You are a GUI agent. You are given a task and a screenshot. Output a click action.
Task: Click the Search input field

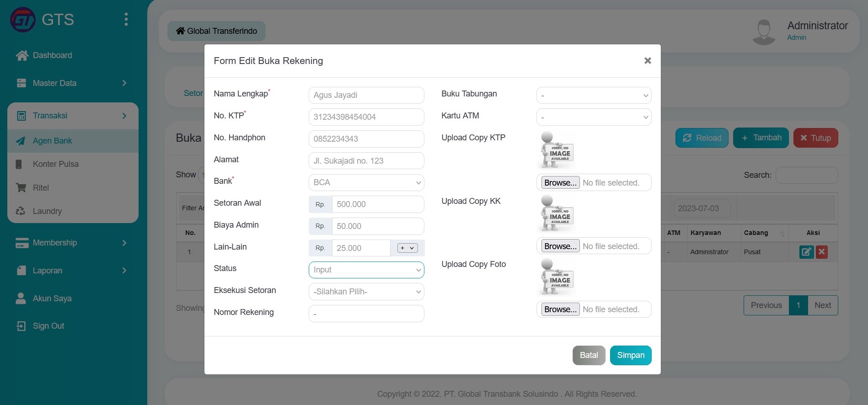pyautogui.click(x=807, y=176)
